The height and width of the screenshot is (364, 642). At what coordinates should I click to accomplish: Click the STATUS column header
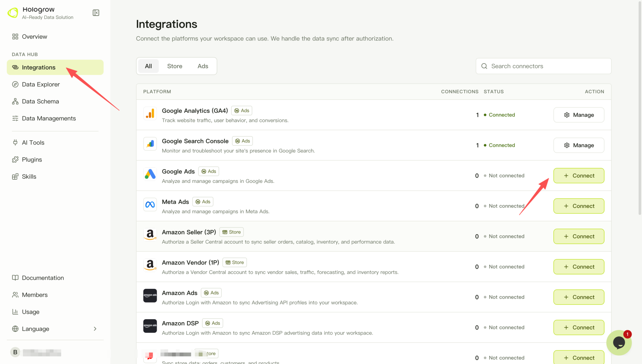pyautogui.click(x=494, y=92)
